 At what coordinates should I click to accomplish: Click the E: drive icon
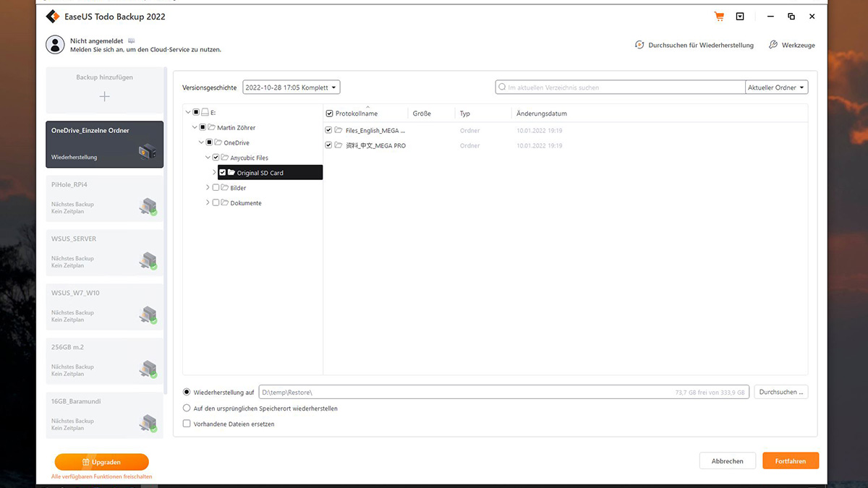pyautogui.click(x=205, y=113)
